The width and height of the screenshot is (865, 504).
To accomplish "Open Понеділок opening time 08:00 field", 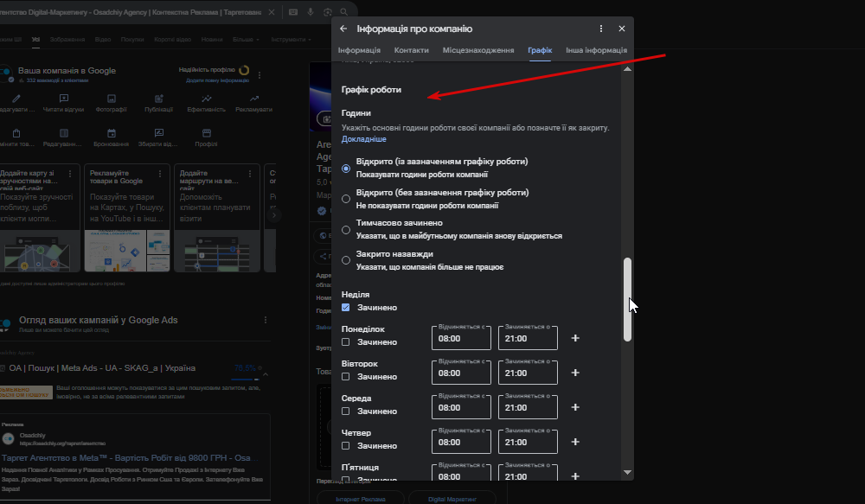I will [x=461, y=338].
